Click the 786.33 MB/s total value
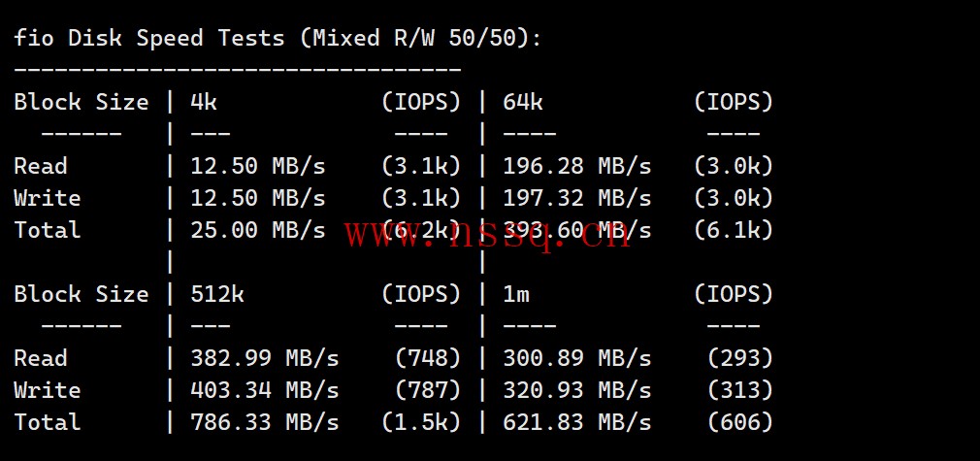Image resolution: width=980 pixels, height=461 pixels. click(x=264, y=421)
